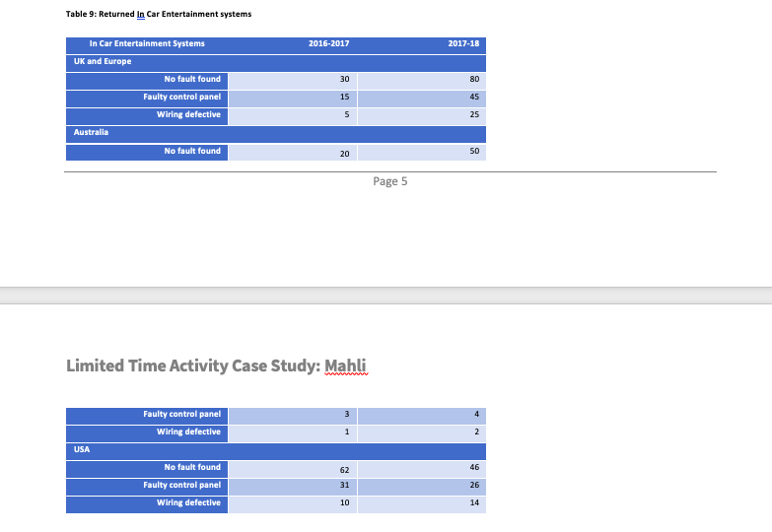Click the value 4 in Faulty control panel row

click(476, 415)
